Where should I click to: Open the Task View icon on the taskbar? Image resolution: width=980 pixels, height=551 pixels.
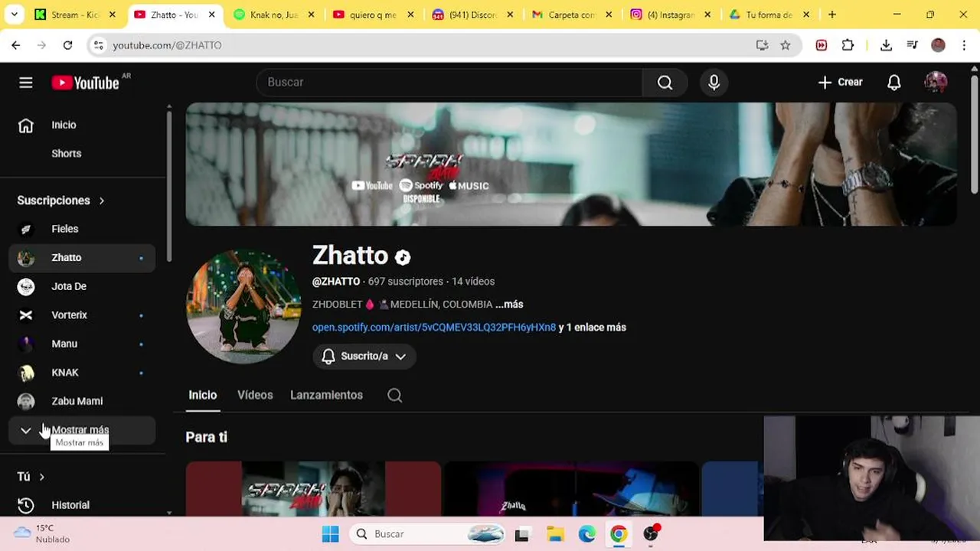[x=522, y=534]
